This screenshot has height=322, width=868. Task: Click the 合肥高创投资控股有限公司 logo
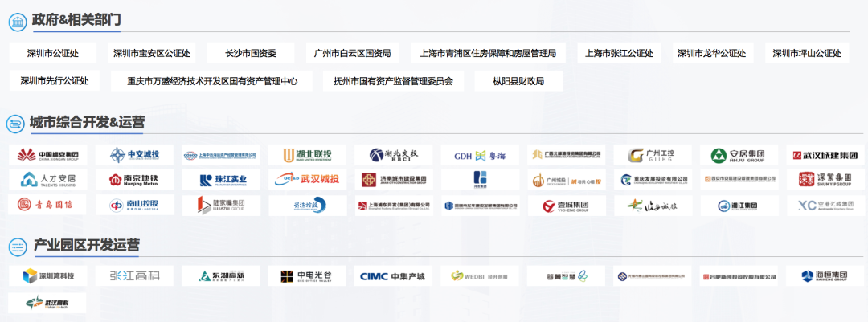[739, 275]
